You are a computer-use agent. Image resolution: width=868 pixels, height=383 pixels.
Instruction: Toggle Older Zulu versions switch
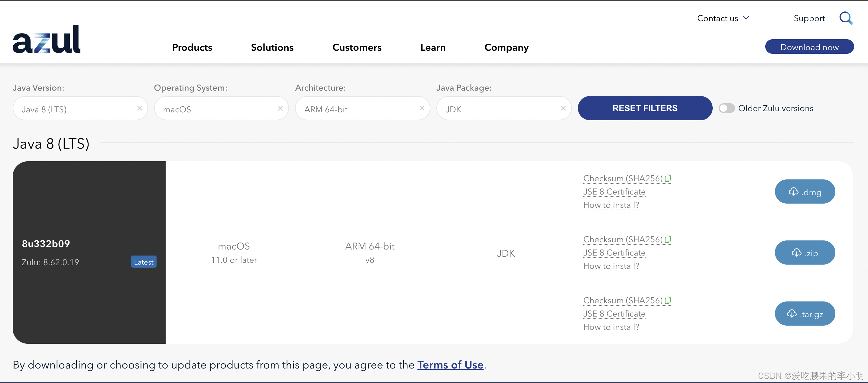727,108
